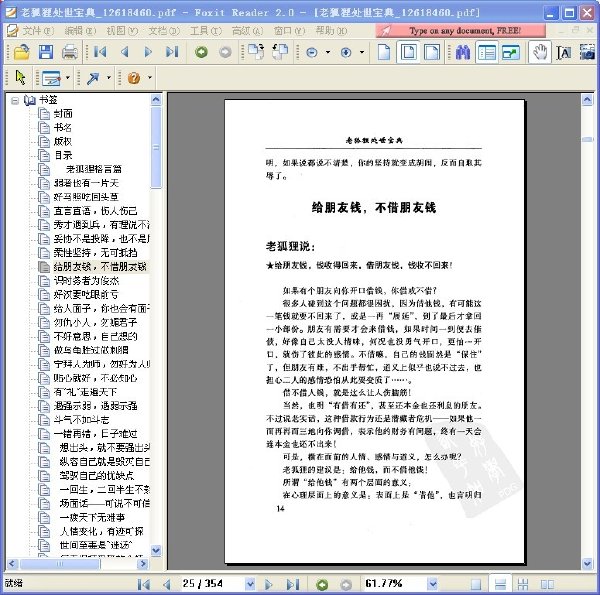600x595 pixels.
Task: Click bookmarks panel scroll down arrow
Action: (156, 550)
